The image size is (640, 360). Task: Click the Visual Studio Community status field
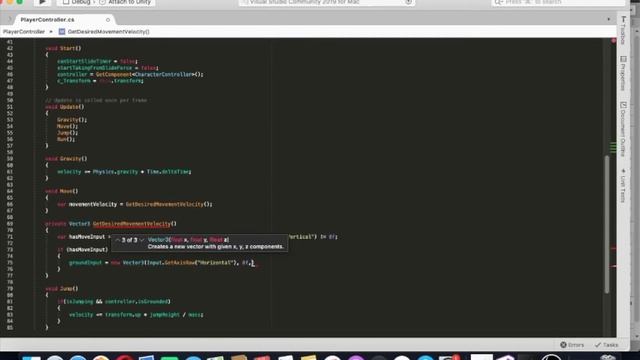click(x=327, y=2)
